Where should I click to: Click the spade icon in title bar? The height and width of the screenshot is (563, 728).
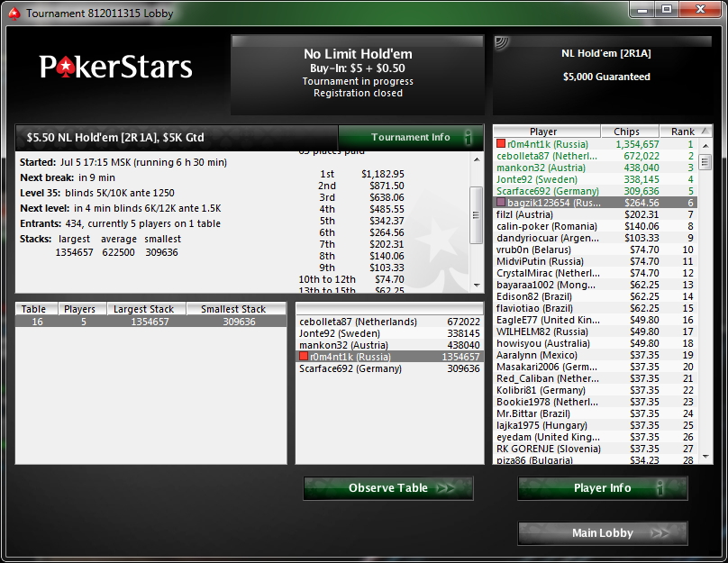coord(14,14)
